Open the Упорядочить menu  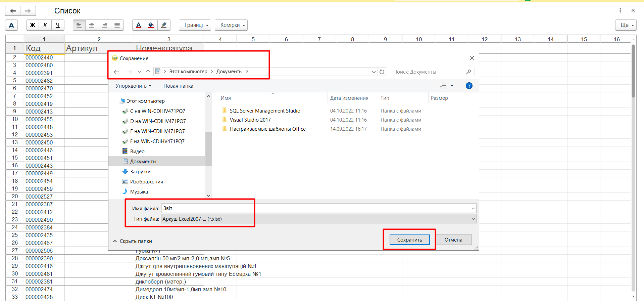[133, 86]
